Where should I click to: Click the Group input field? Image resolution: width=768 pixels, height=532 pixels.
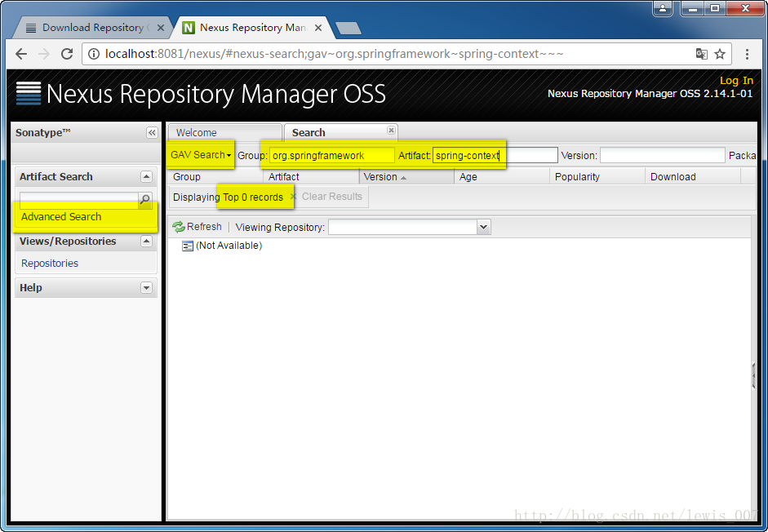click(331, 155)
